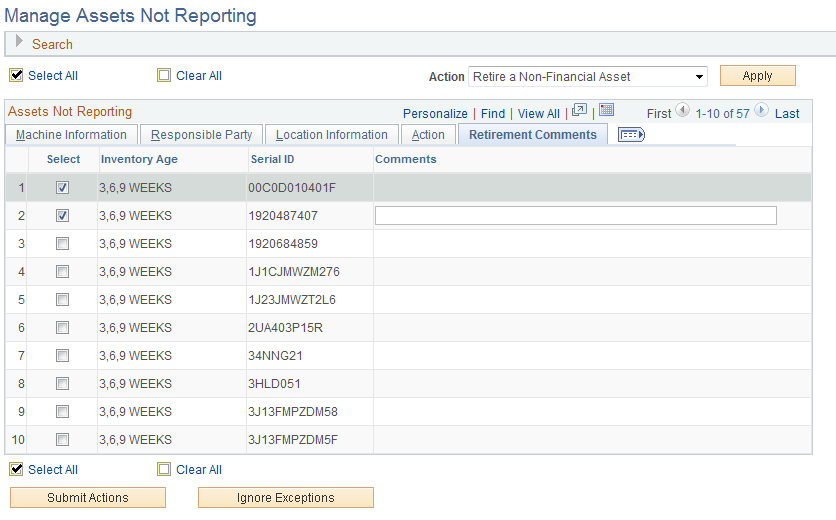This screenshot has height=520, width=836.
Task: Select row 4 checkbox for 1J1CJMWZM276
Action: pos(62,271)
